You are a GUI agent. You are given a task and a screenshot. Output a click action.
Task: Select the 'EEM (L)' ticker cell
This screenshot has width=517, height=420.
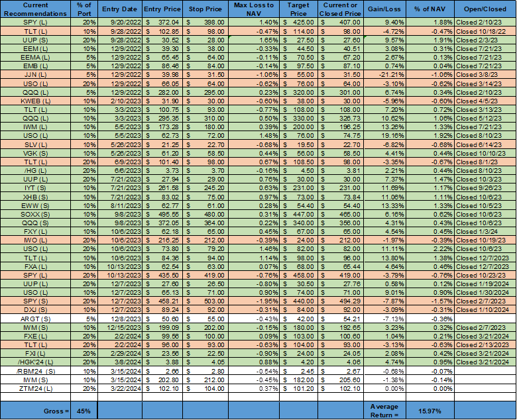point(35,49)
